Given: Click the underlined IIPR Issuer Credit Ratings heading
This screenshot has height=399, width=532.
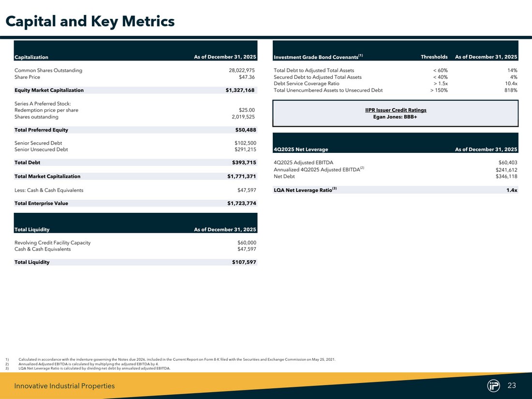Looking at the screenshot, I should pyautogui.click(x=396, y=110).
